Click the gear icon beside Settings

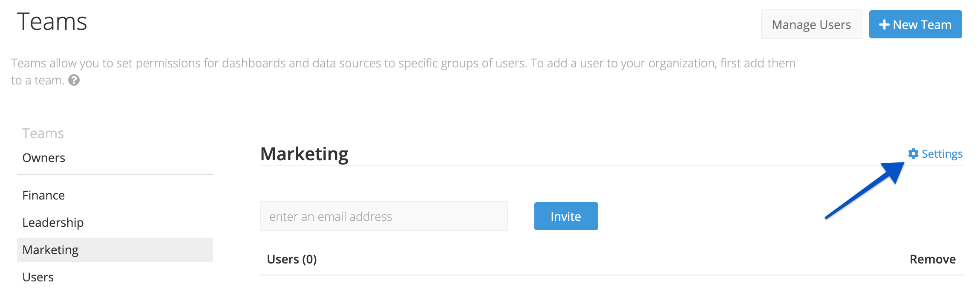pyautogui.click(x=913, y=153)
